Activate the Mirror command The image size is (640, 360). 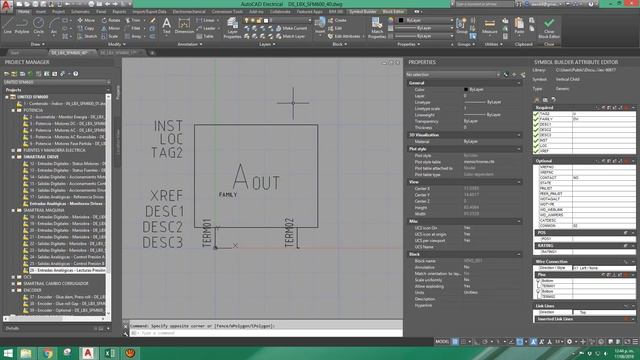click(111, 28)
